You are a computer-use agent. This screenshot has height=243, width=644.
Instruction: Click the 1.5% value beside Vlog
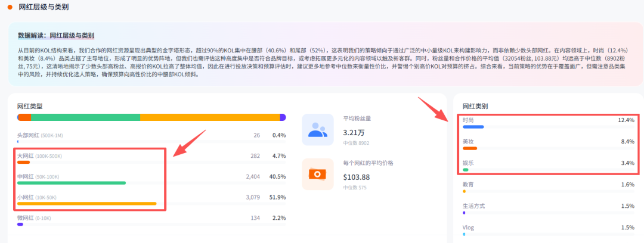[627, 228]
